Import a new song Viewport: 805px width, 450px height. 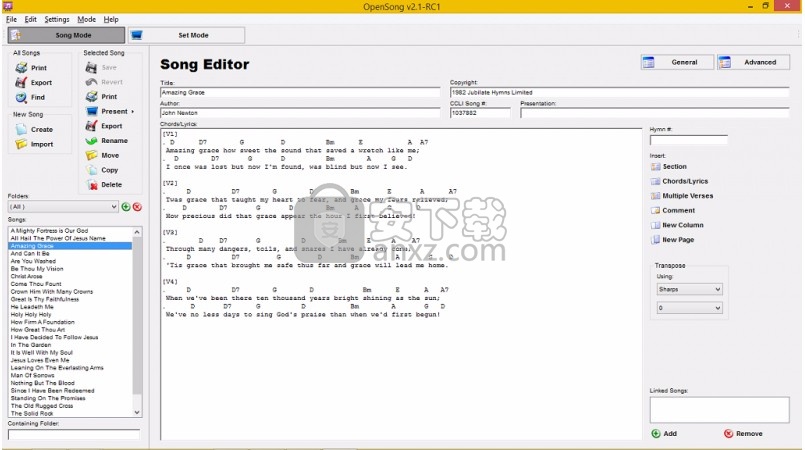click(x=34, y=144)
